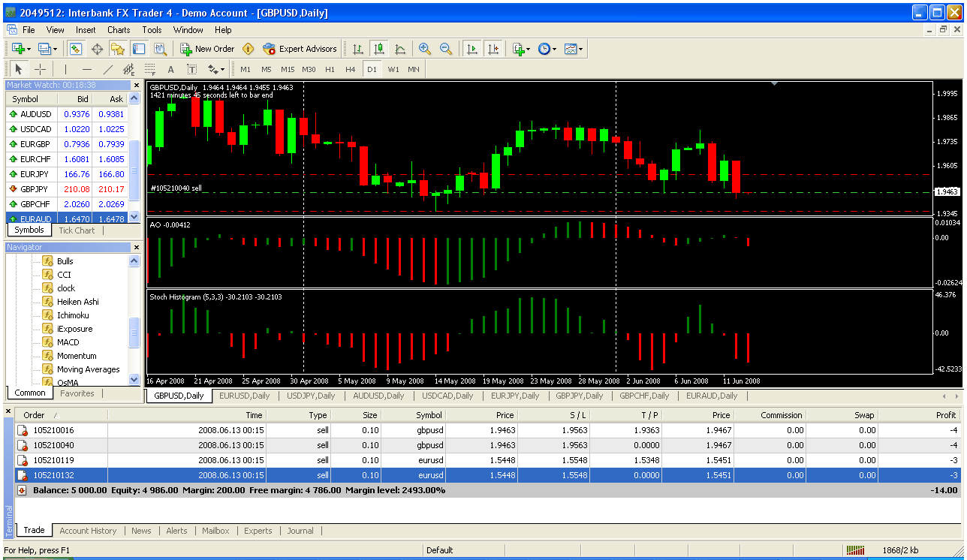Open the arrows objects dropdown
This screenshot has height=560, width=967.
coord(216,69)
